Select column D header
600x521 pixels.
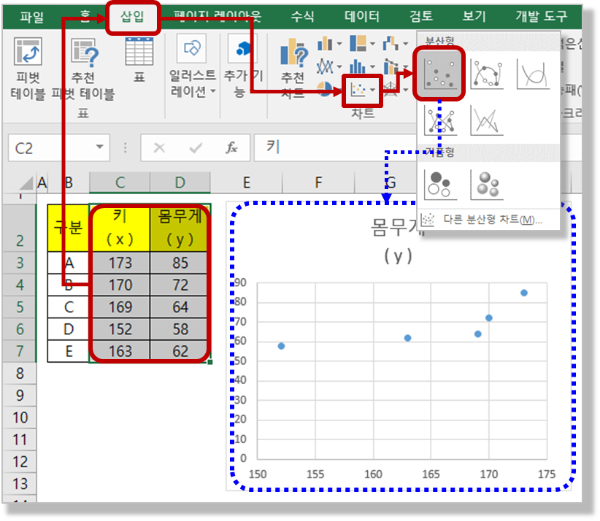[x=180, y=182]
